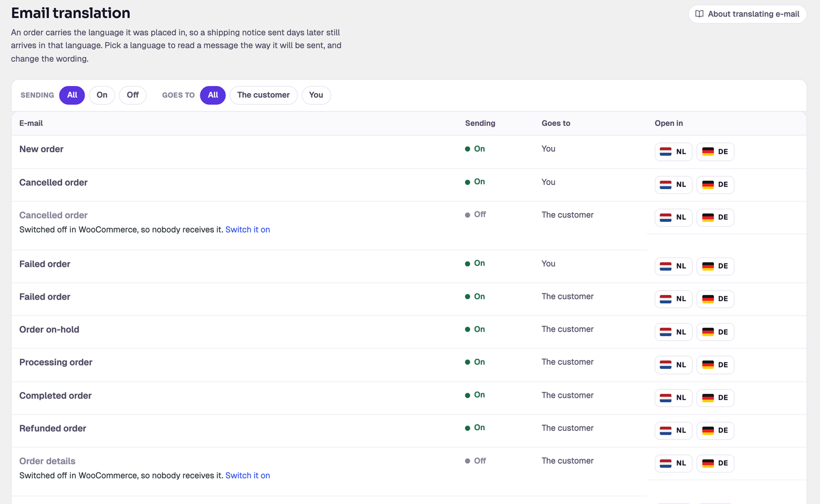Select the Processing order row title
This screenshot has height=504, width=820.
pos(56,362)
